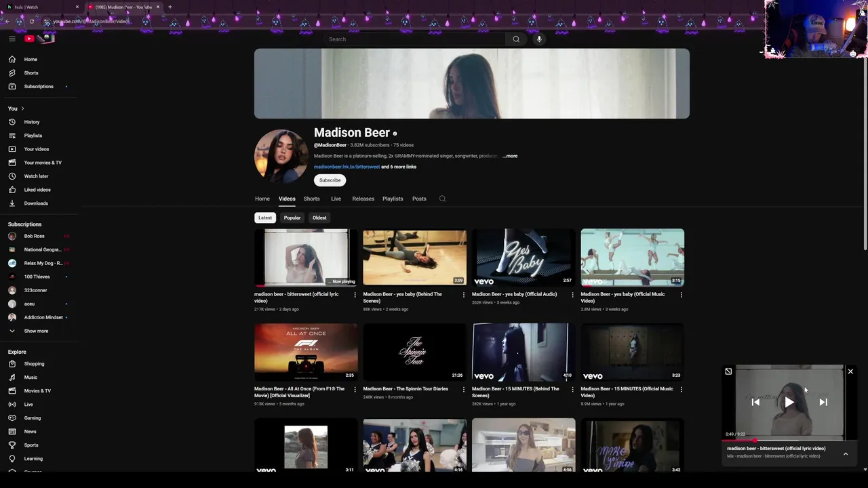Reload the browser page

coord(31,21)
